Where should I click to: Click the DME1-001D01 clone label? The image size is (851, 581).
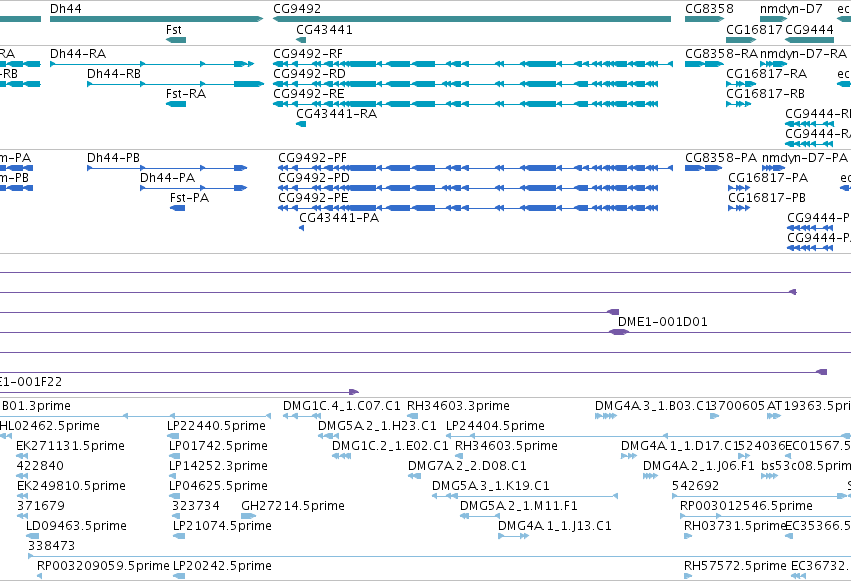click(663, 322)
